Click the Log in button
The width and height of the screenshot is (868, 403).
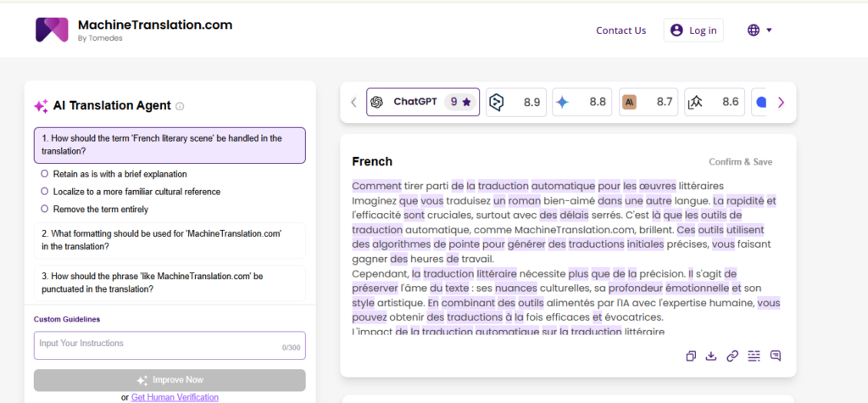pyautogui.click(x=693, y=31)
